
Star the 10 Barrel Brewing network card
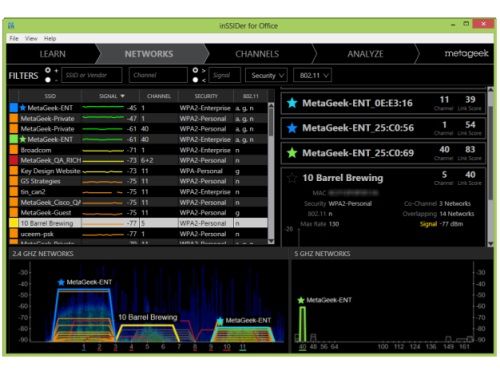[292, 178]
